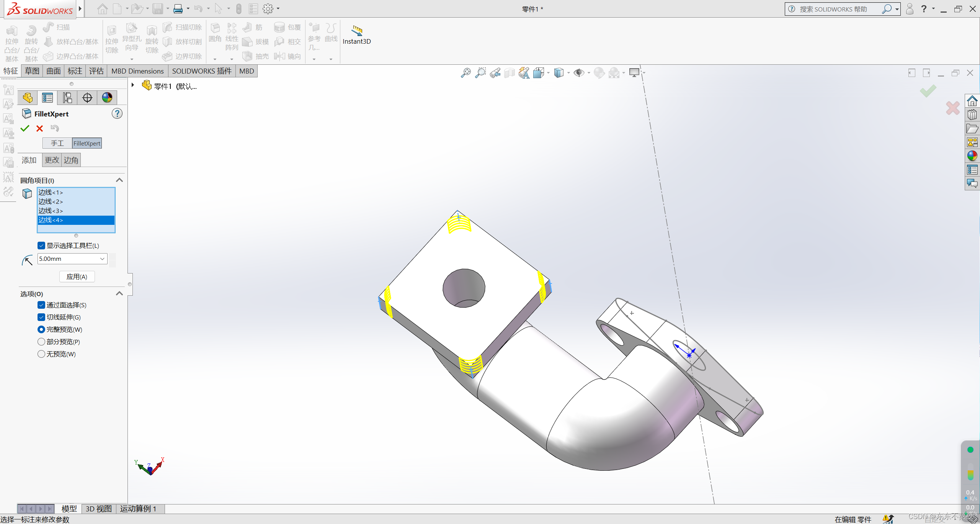Screen dimensions: 980x524
Task: Select the 拉伸切除 (Extruded Cut) tool
Action: click(111, 40)
